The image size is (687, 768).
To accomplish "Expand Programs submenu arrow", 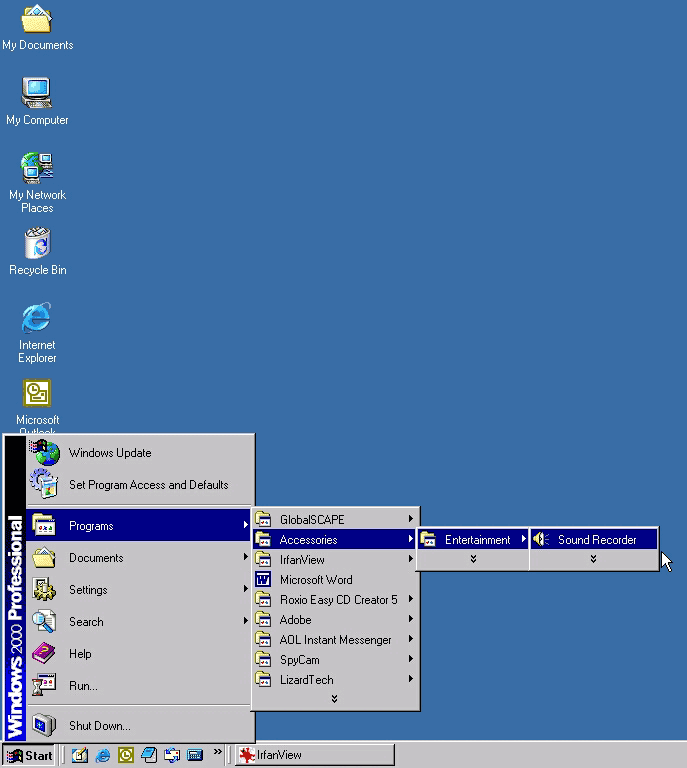I will point(245,525).
